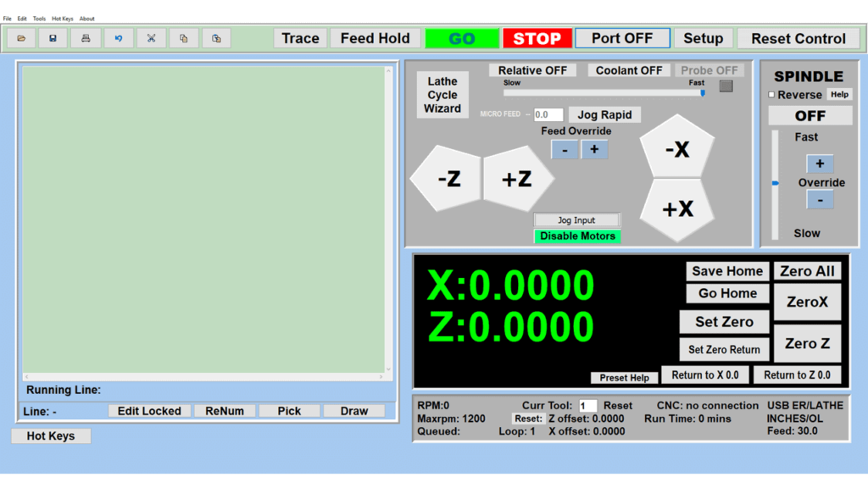Click the scissors cut icon

(151, 38)
